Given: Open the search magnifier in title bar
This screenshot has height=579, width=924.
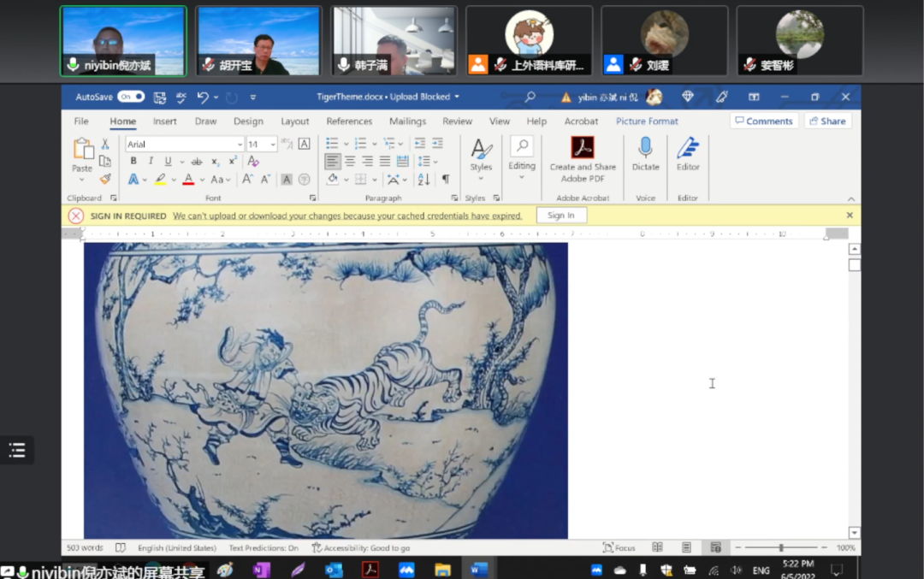Looking at the screenshot, I should coord(530,97).
